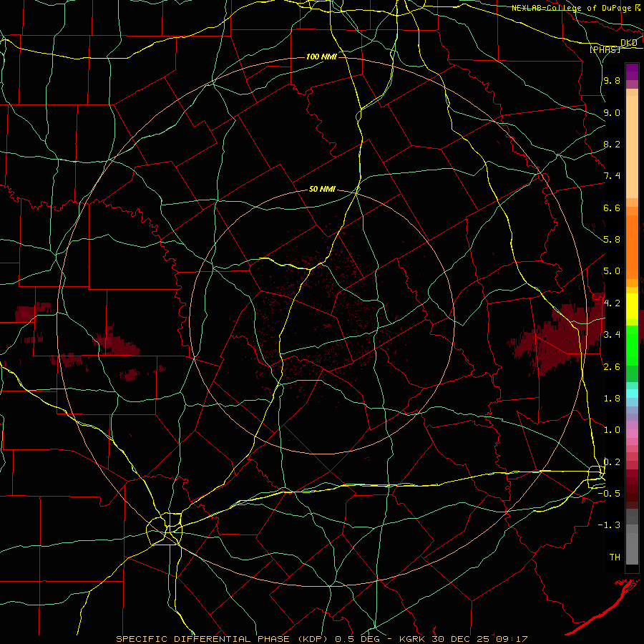This screenshot has height=644, width=644.
Task: Click the -1.3 value on the color scale
Action: pyautogui.click(x=609, y=525)
